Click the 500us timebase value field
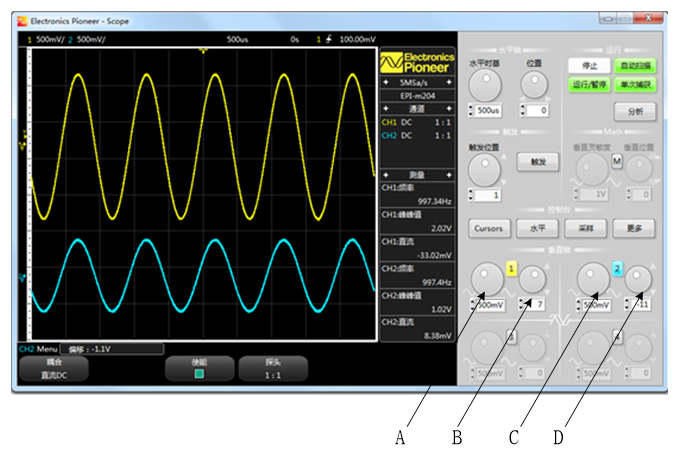Screen dimensions: 685x455 click(488, 110)
